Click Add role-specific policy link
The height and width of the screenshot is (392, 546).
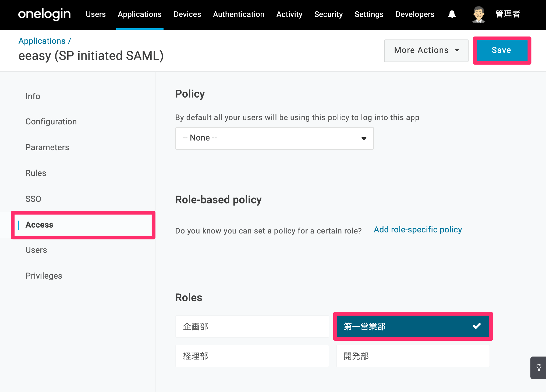click(418, 229)
